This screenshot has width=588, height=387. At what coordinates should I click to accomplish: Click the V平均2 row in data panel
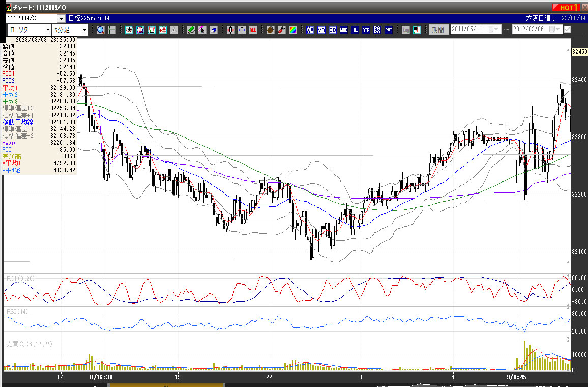(39, 170)
